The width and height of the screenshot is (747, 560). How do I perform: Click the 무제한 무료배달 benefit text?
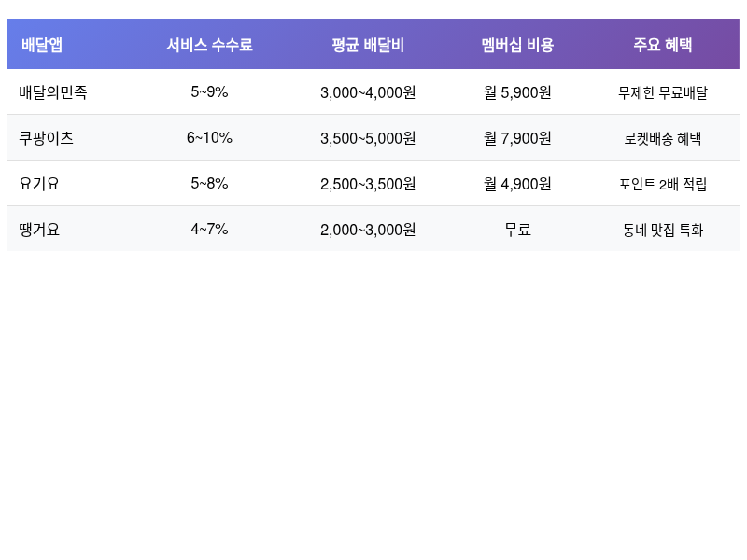coord(666,92)
